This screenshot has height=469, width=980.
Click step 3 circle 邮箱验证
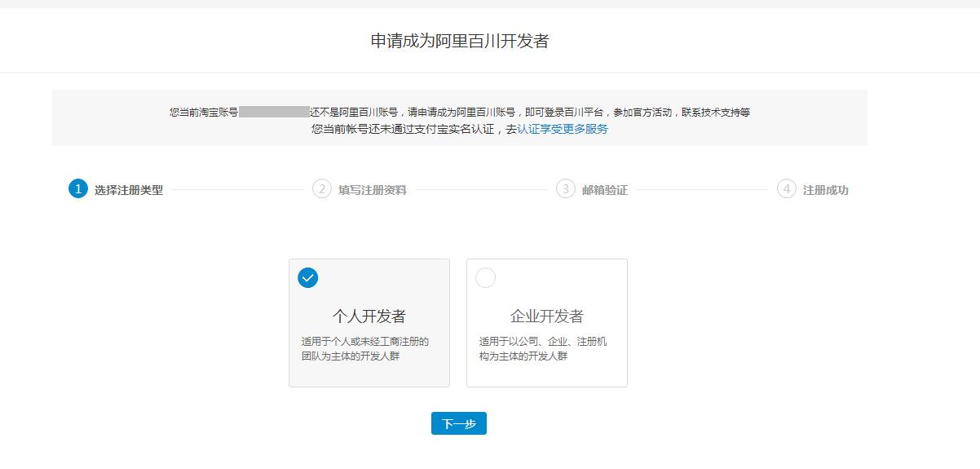pyautogui.click(x=566, y=189)
